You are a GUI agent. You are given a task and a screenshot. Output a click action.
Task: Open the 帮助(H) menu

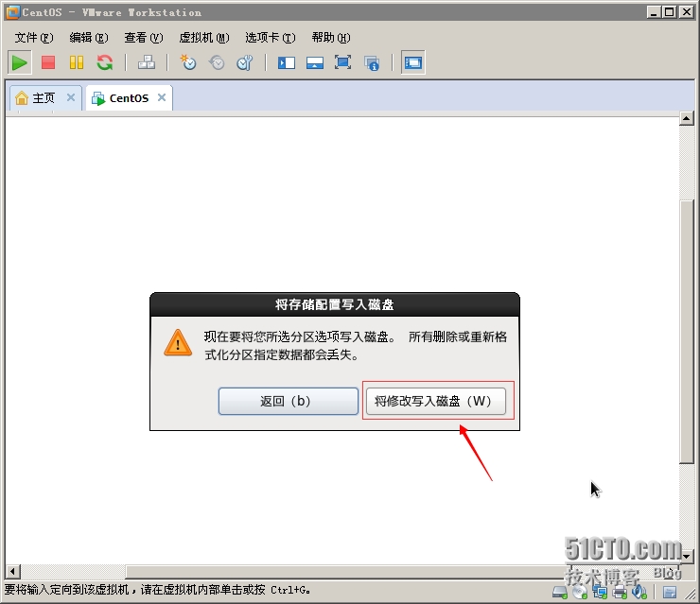click(x=331, y=38)
